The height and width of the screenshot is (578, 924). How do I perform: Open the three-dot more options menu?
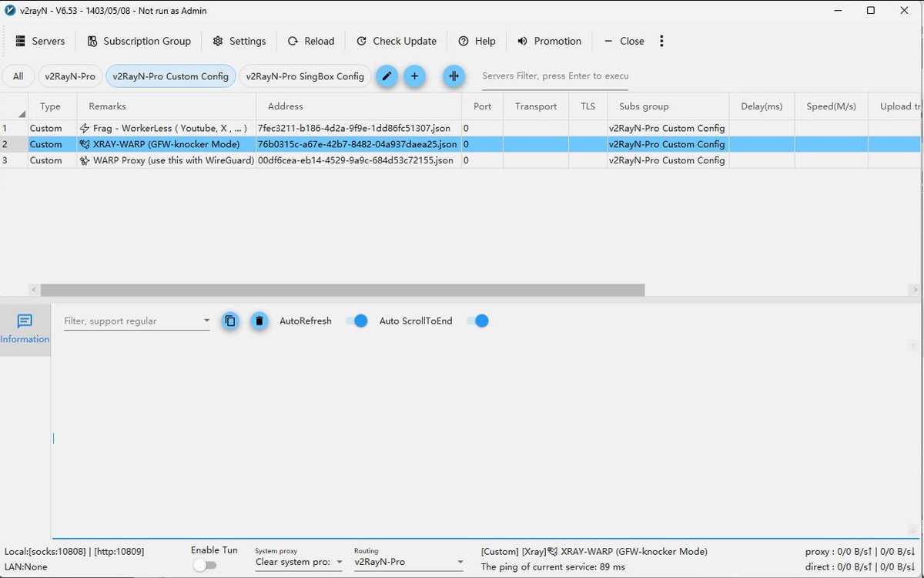point(661,41)
